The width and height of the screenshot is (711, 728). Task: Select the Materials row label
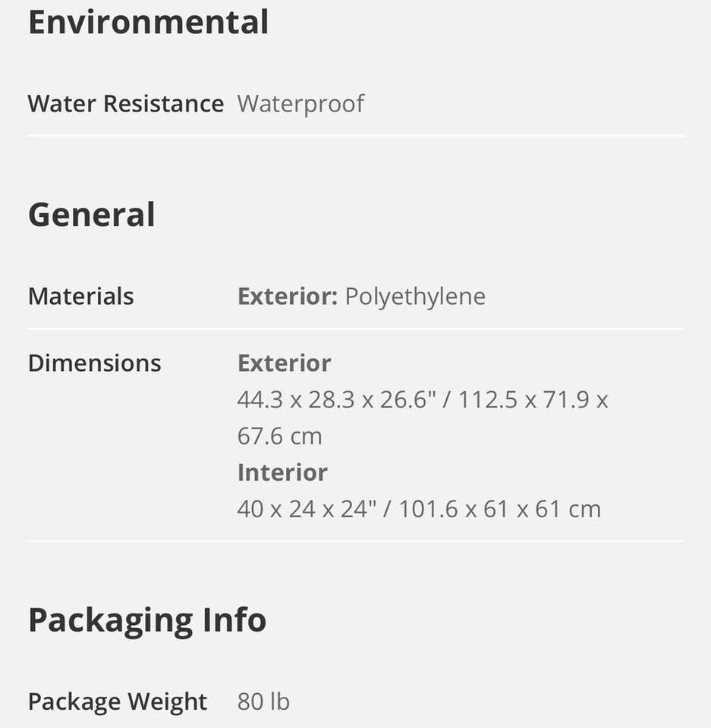(x=80, y=296)
